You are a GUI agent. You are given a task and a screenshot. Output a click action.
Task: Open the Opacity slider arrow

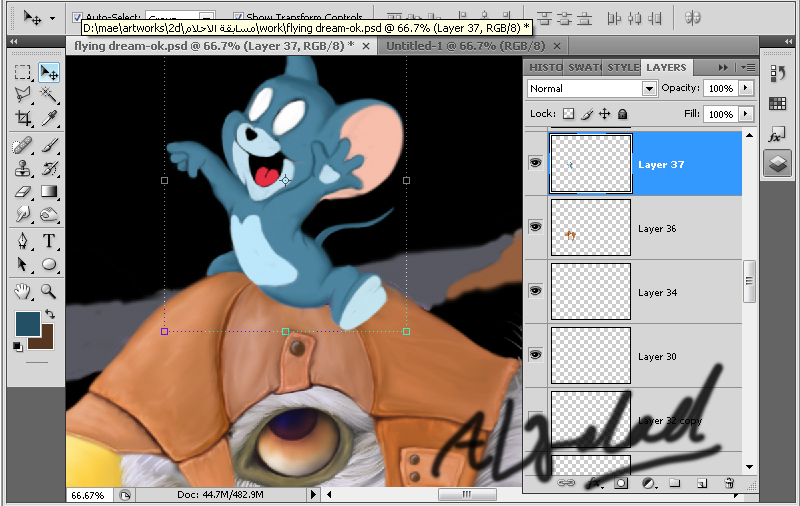(746, 88)
